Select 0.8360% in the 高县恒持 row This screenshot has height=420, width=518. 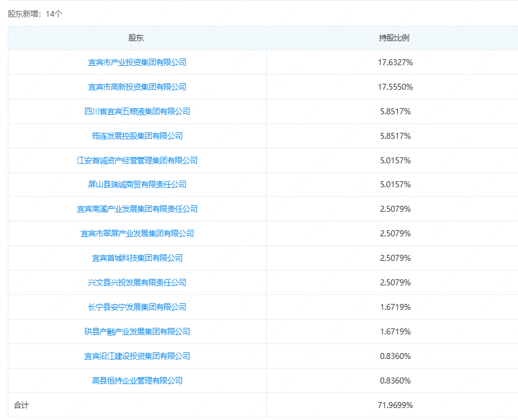click(395, 381)
